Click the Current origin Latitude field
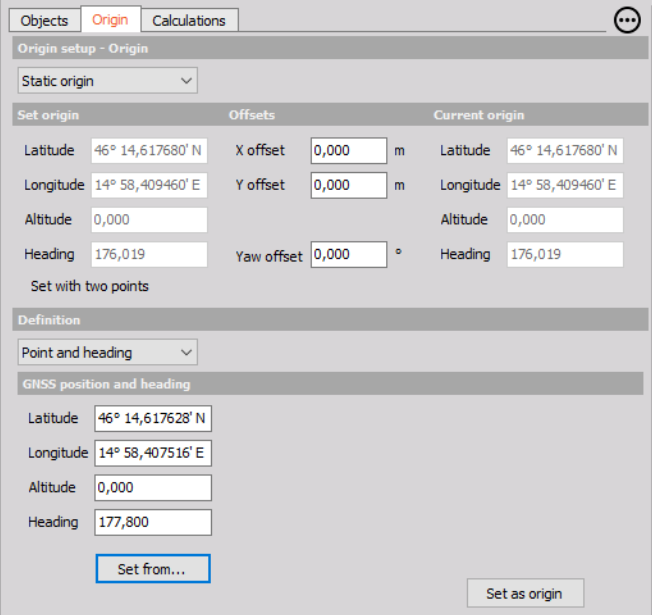This screenshot has width=653, height=615. click(565, 150)
